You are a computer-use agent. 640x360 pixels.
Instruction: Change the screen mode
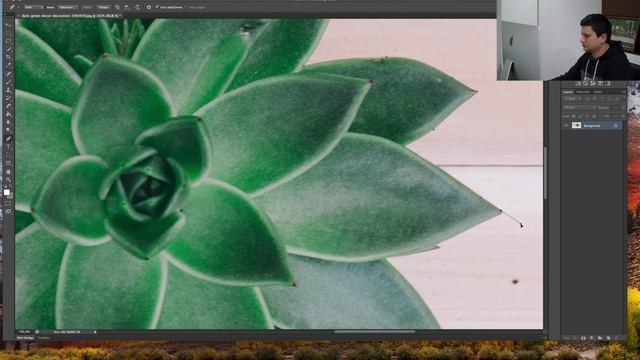point(8,211)
